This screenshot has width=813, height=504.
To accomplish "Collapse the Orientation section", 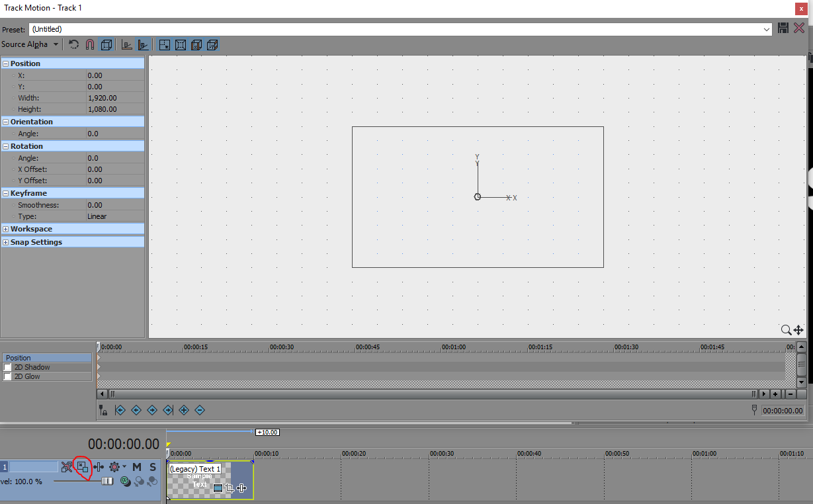I will pyautogui.click(x=5, y=122).
